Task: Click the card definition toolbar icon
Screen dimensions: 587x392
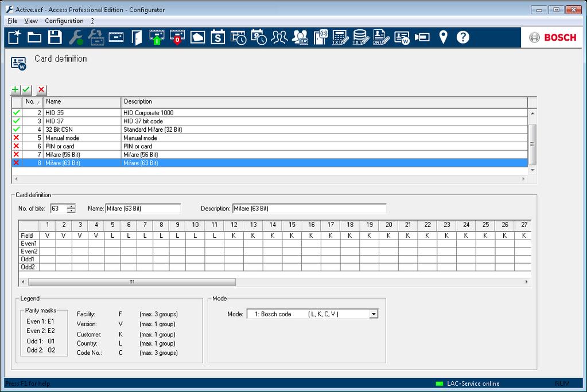Action: point(402,37)
